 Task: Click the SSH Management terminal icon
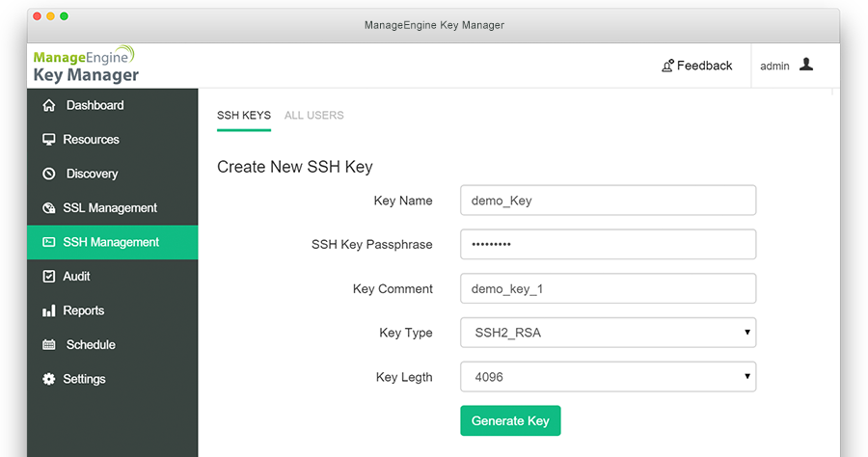(x=49, y=243)
